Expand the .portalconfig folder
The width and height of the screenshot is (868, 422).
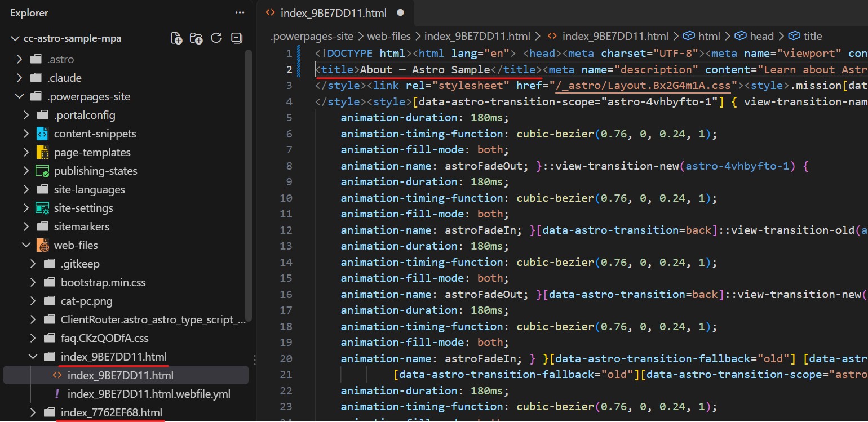point(26,115)
